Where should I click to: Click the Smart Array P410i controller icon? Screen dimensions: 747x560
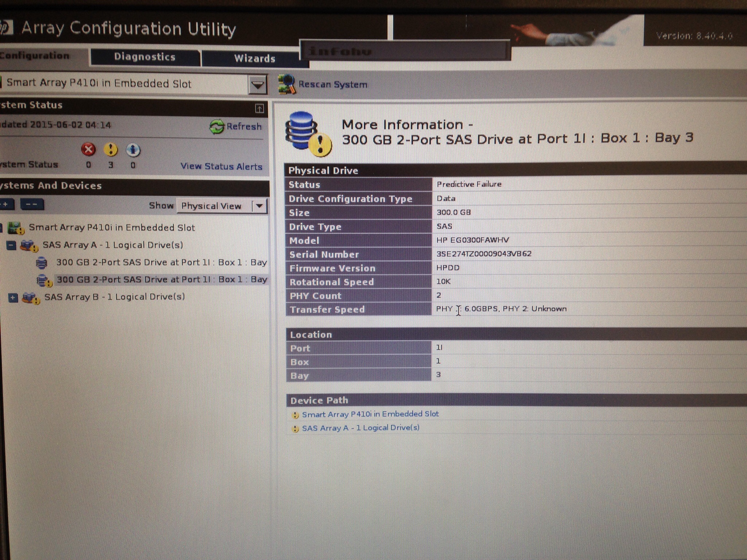tap(16, 228)
